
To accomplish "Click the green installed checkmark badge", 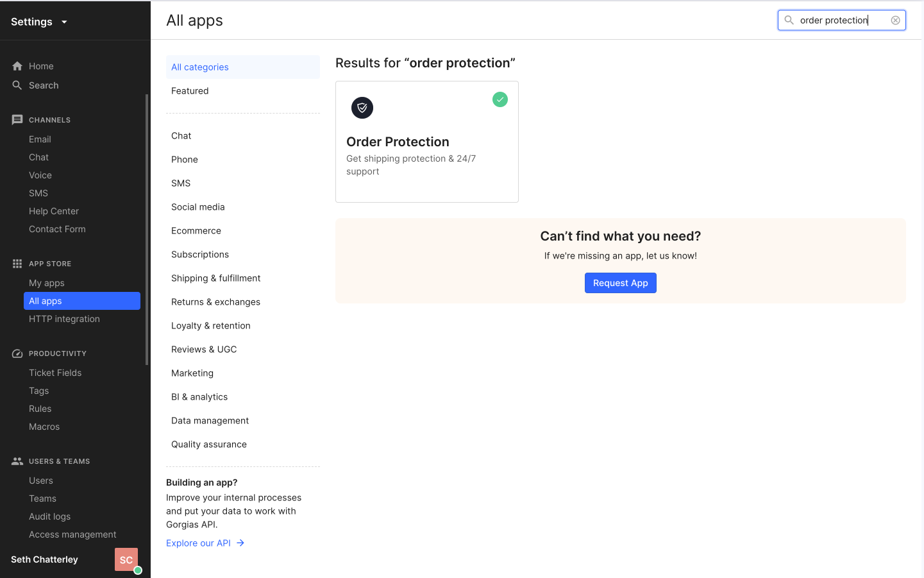I will pos(500,99).
